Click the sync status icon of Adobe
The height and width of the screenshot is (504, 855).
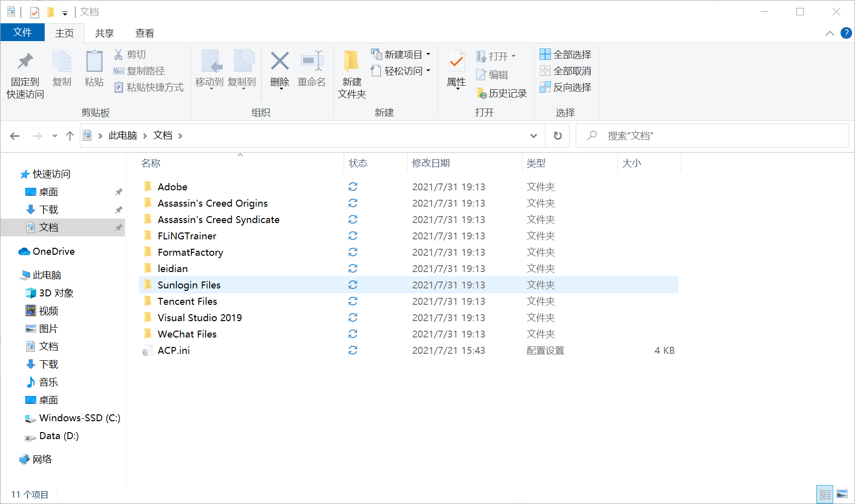353,187
